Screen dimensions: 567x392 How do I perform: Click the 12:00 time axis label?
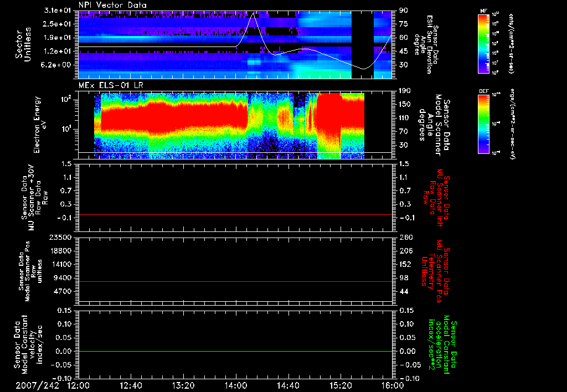coord(79,385)
